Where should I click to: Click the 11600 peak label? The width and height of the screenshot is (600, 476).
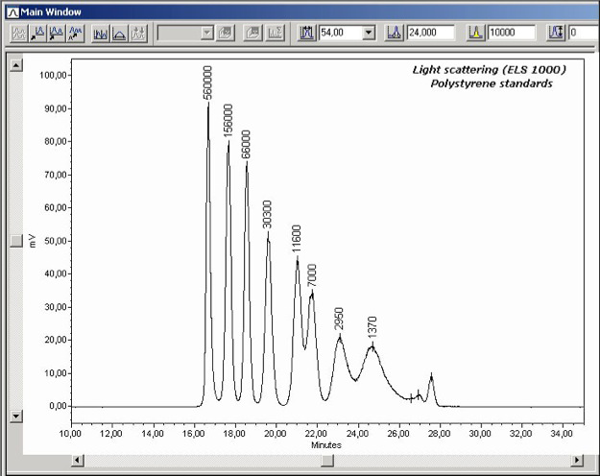(x=297, y=239)
